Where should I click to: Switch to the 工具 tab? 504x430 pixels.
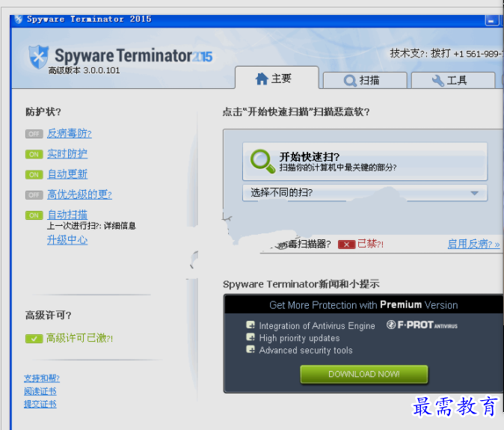[x=453, y=80]
